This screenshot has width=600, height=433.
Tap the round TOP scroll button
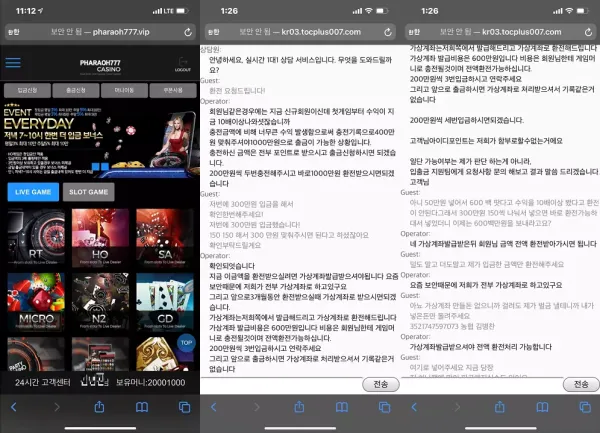pyautogui.click(x=186, y=343)
